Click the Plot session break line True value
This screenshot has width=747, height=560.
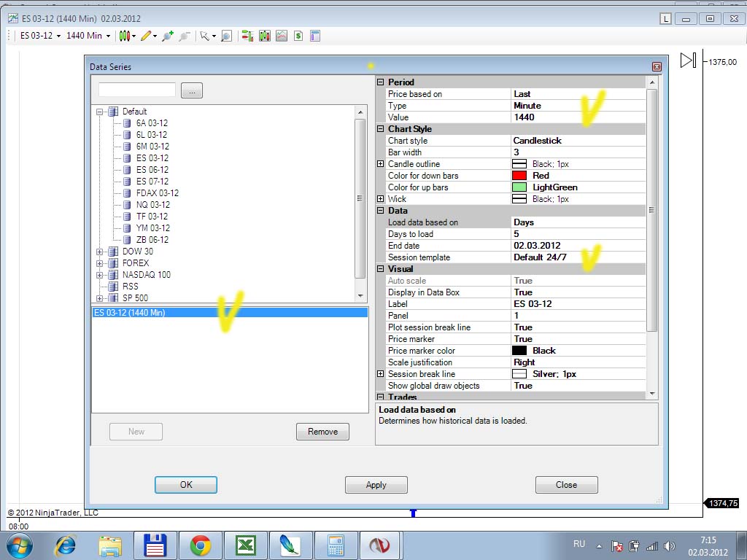point(578,327)
